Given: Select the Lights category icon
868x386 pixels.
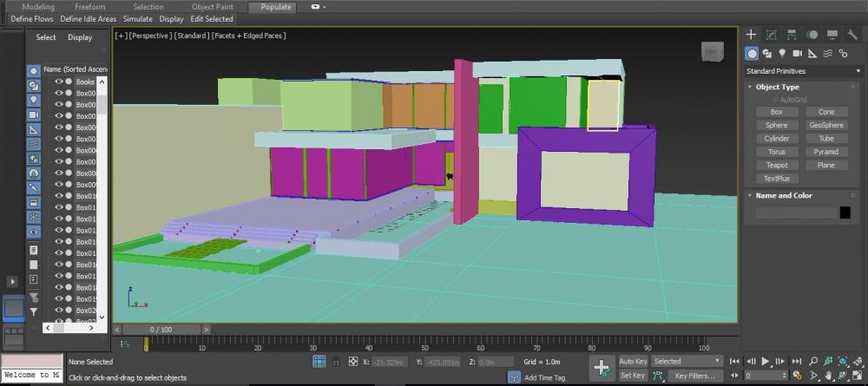Looking at the screenshot, I should [x=782, y=54].
